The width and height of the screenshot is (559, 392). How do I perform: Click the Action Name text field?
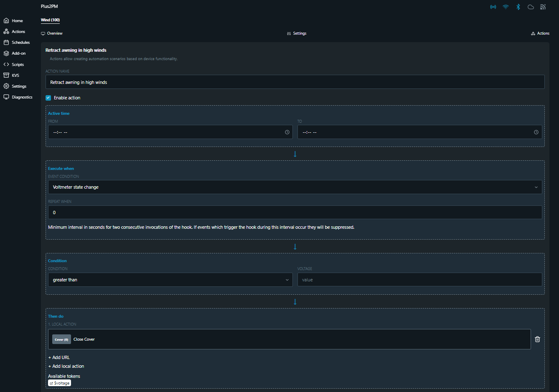tap(295, 82)
